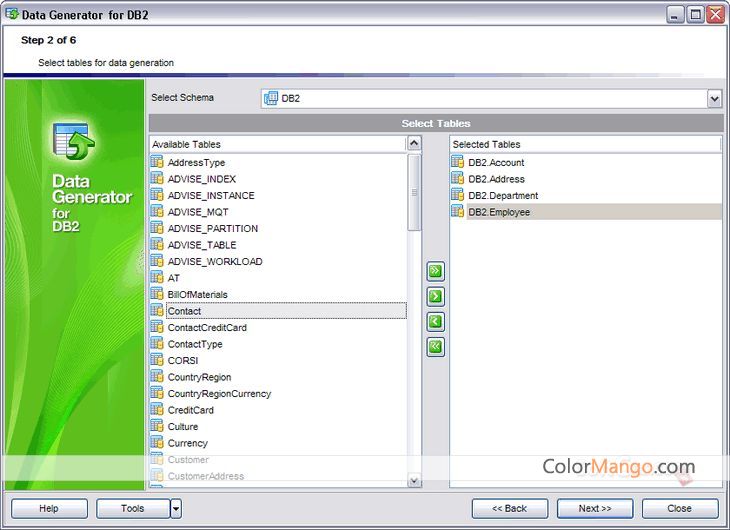Click the add-all-tables double arrow button
730x530 pixels.
[x=435, y=272]
